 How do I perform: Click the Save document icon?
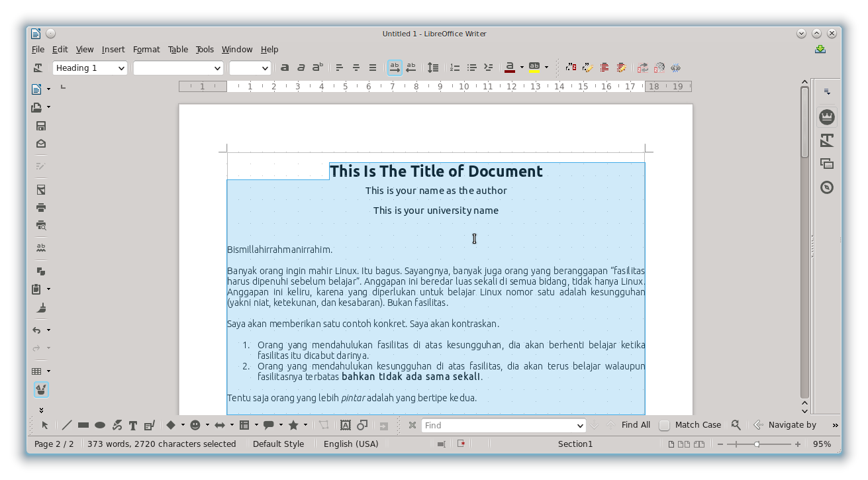(x=40, y=125)
